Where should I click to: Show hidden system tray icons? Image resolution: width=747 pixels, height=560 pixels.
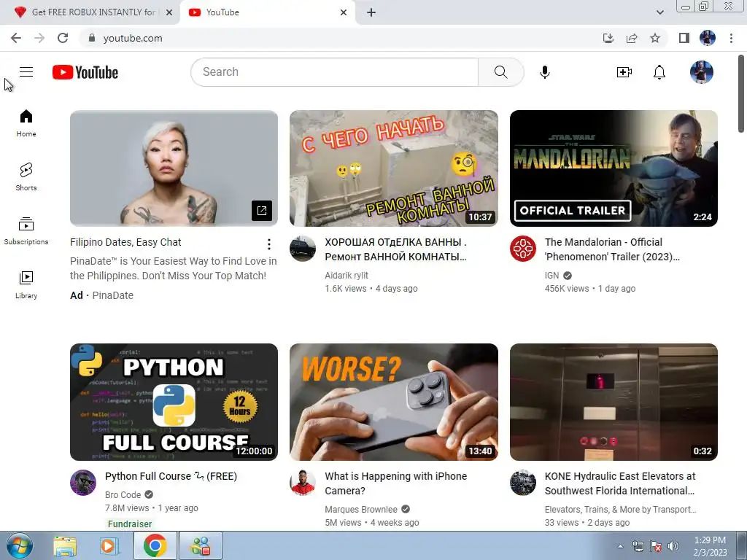click(x=620, y=546)
